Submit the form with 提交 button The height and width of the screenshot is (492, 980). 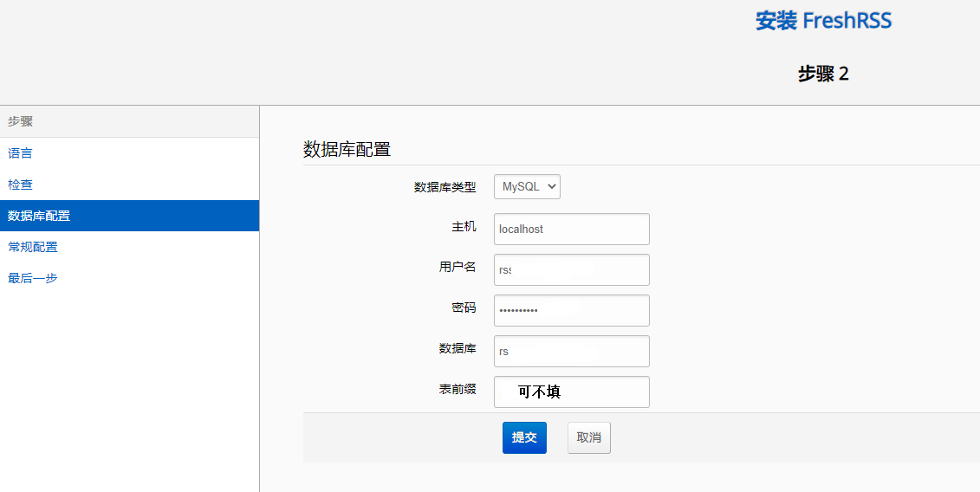coord(524,437)
